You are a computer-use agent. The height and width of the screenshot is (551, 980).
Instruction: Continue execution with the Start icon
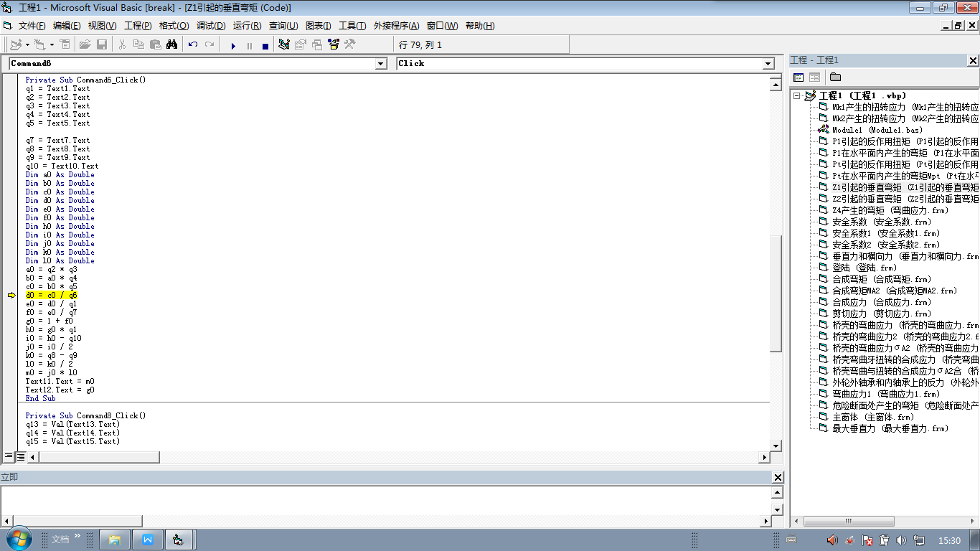tap(233, 45)
